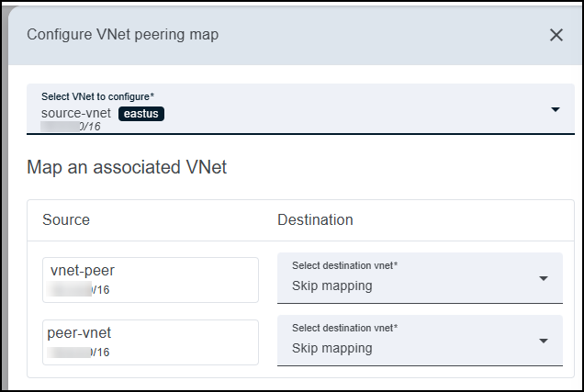Click the Destination column header
584x392 pixels.
[x=315, y=220]
